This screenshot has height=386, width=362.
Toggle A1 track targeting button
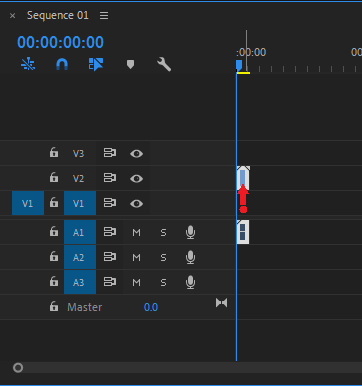(x=80, y=232)
